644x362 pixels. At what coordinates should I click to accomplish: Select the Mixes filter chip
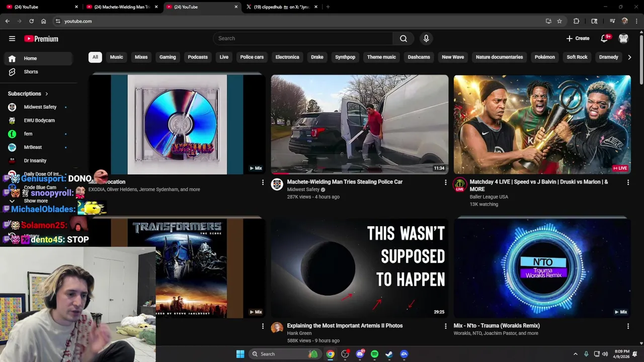pyautogui.click(x=141, y=57)
